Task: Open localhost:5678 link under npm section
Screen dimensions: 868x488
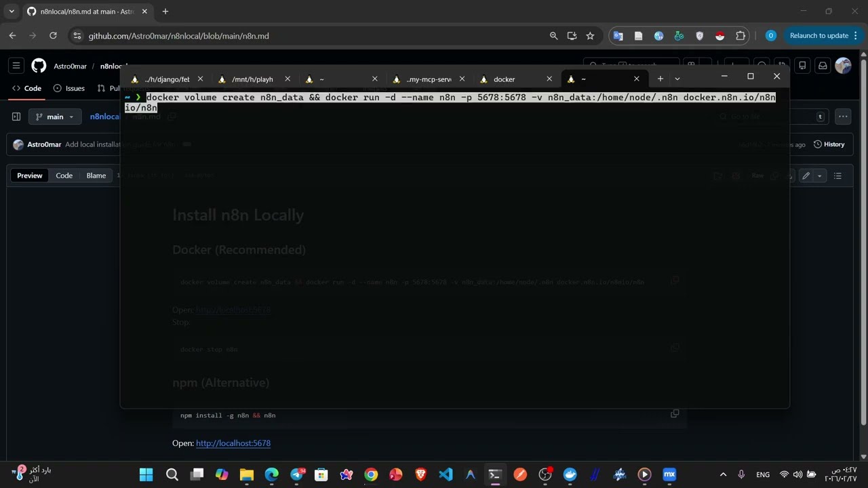Action: click(x=233, y=443)
